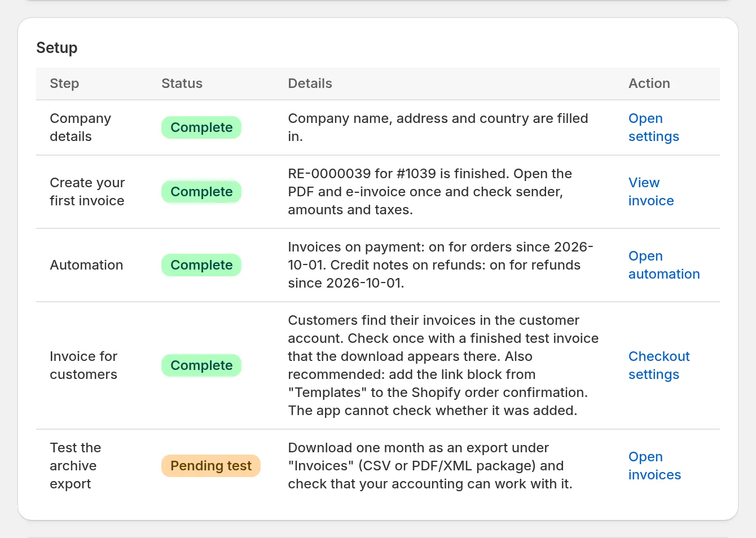
Task: Click Complete badge for Create your first invoice
Action: coord(201,192)
